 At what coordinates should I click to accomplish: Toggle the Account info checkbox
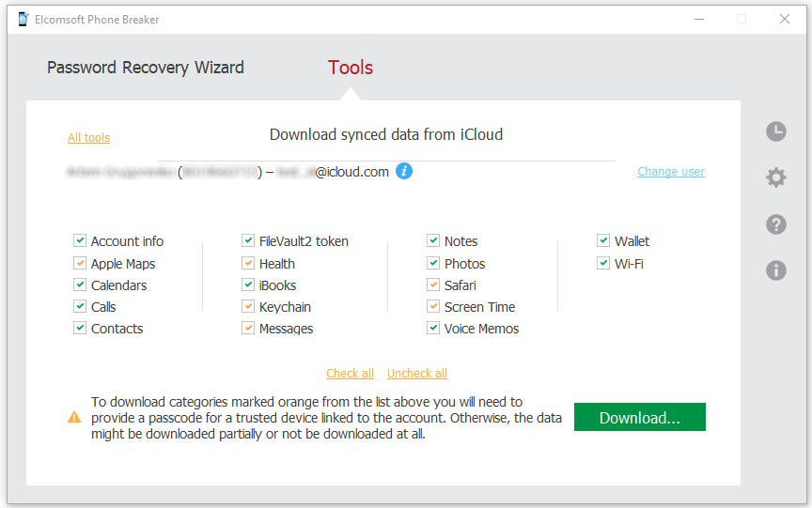tap(80, 240)
